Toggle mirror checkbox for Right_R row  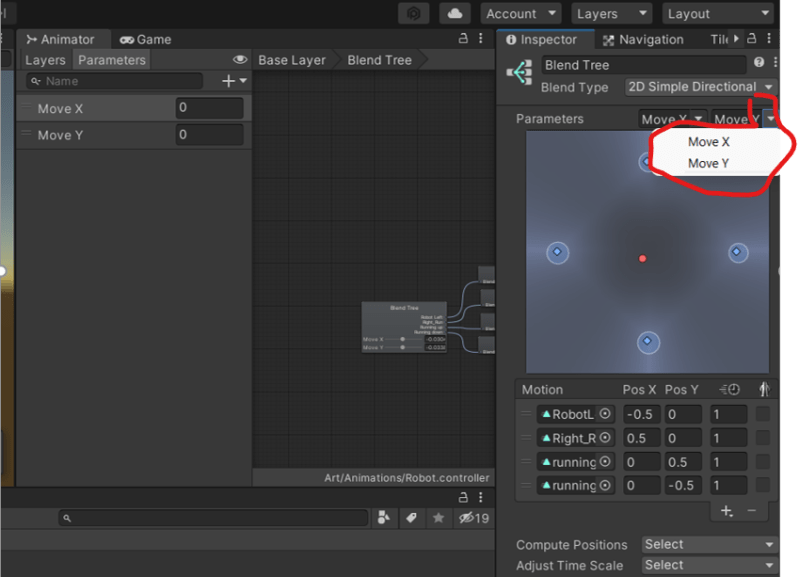pyautogui.click(x=763, y=438)
